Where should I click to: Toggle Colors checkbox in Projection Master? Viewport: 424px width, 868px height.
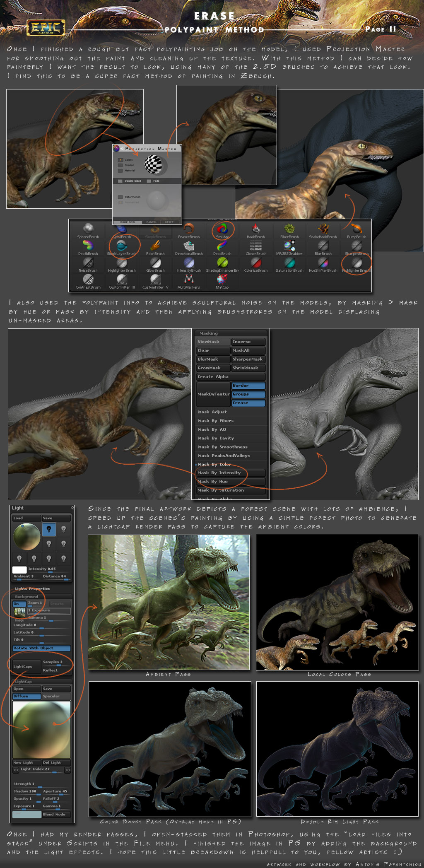[x=120, y=160]
